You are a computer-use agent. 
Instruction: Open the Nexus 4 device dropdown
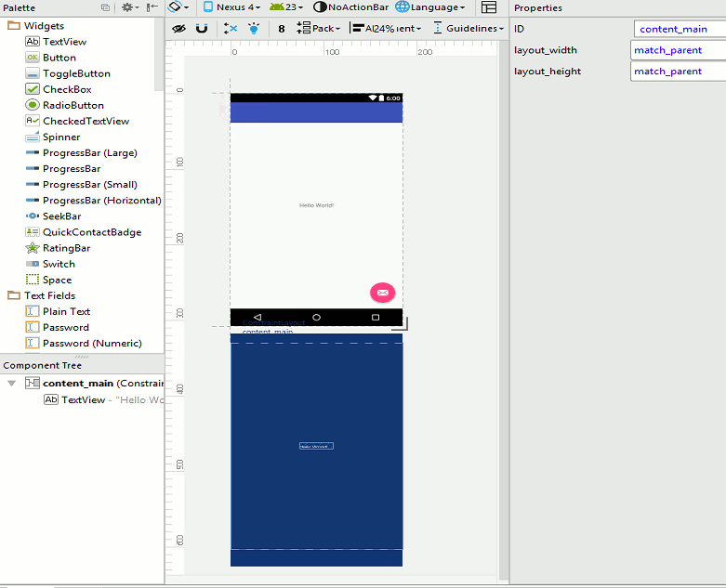click(232, 7)
